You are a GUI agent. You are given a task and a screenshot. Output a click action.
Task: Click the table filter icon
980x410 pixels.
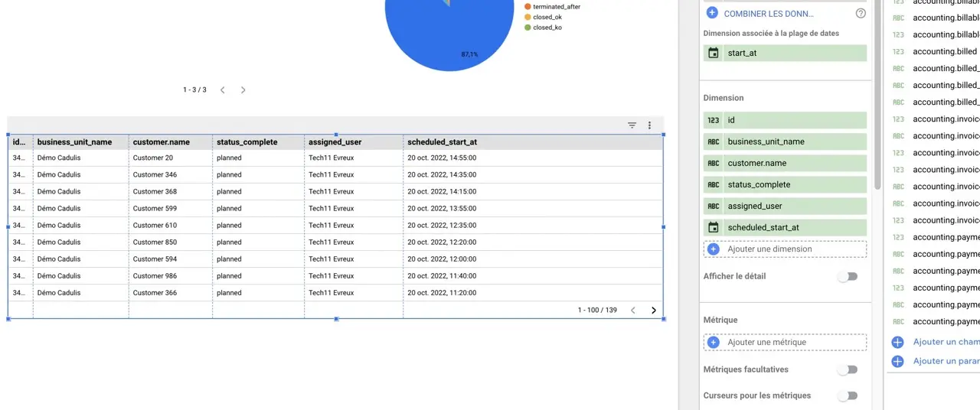[x=632, y=125]
